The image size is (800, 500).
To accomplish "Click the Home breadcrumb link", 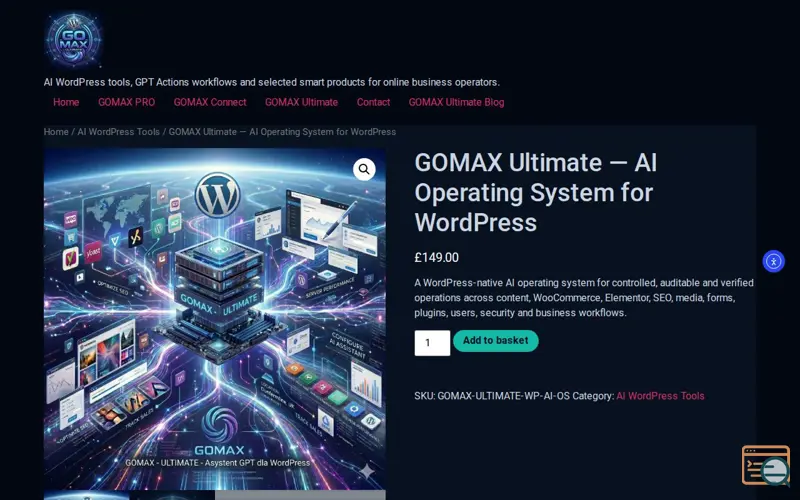I will click(56, 132).
